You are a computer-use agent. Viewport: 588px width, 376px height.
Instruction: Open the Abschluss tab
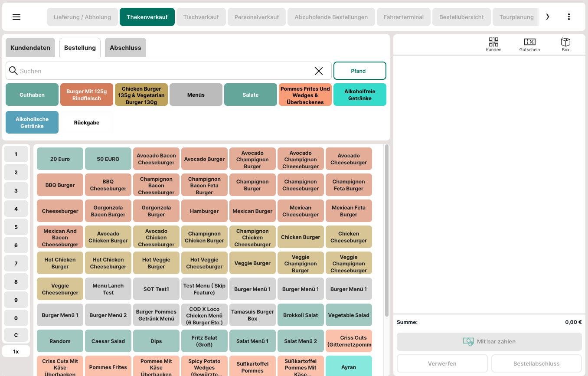click(125, 48)
